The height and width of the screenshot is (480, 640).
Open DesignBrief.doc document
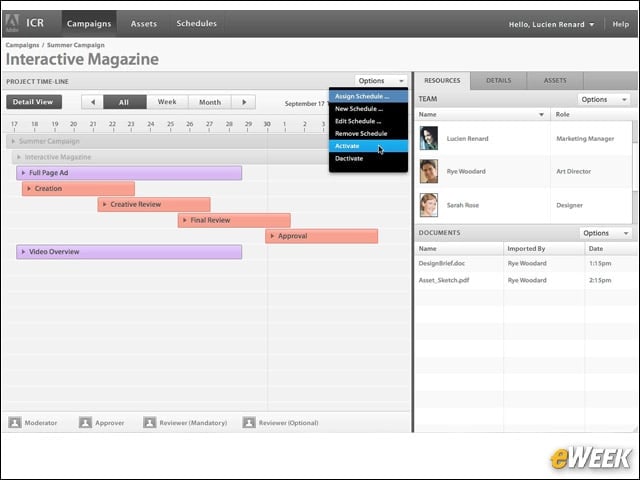coord(442,263)
